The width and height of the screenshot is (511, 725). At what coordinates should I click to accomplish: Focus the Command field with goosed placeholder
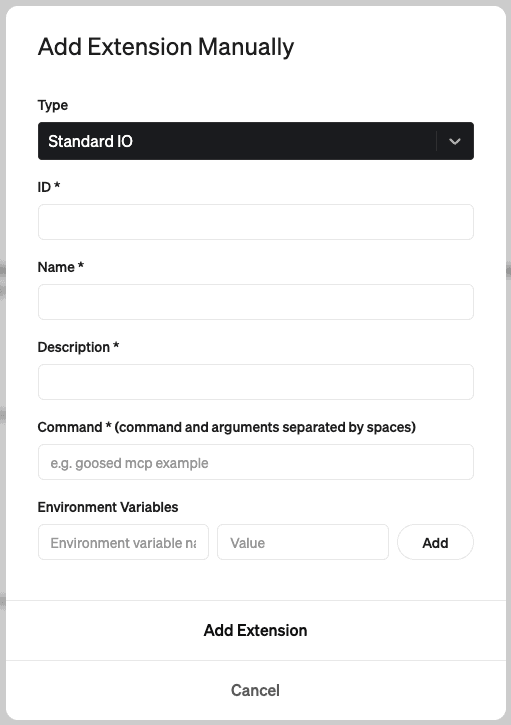tap(256, 462)
